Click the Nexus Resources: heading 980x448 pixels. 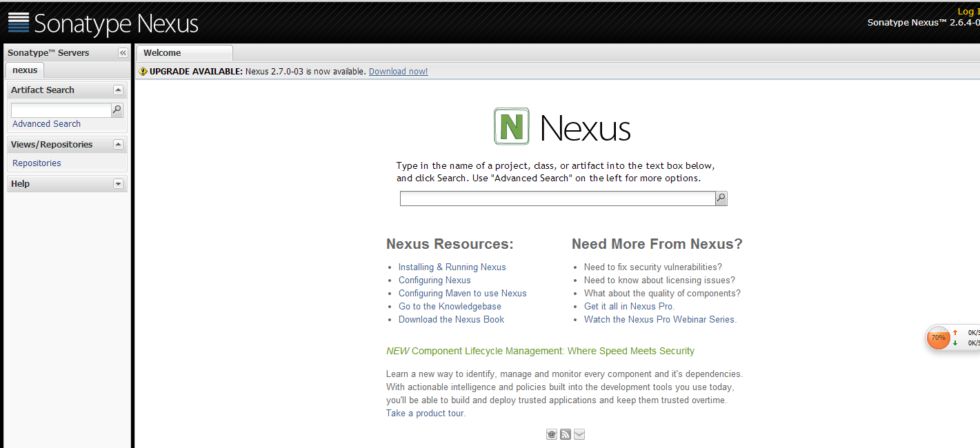(450, 244)
